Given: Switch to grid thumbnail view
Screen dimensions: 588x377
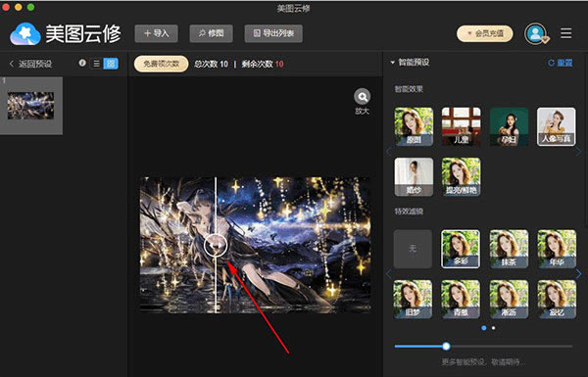Looking at the screenshot, I should (111, 64).
